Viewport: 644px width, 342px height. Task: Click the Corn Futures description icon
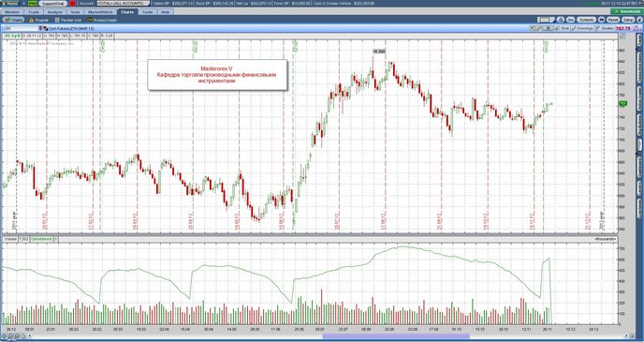(46, 28)
